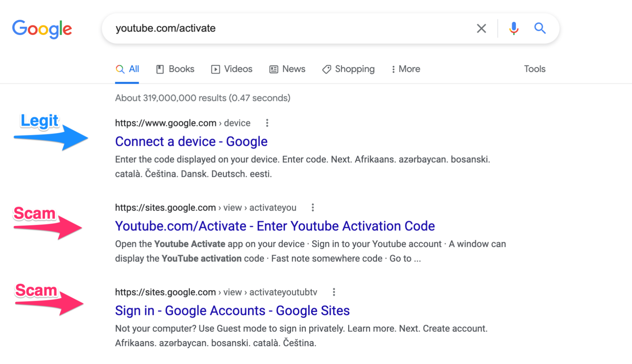The image size is (632, 364).
Task: Click the breadcrumb showing sites.google.com activateyou path
Action: tap(205, 207)
